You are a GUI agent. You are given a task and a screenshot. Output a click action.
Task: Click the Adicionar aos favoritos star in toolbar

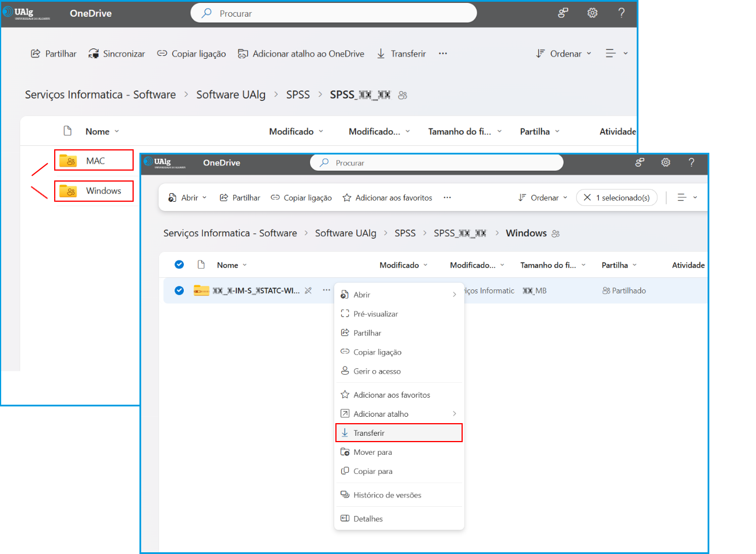(x=347, y=198)
